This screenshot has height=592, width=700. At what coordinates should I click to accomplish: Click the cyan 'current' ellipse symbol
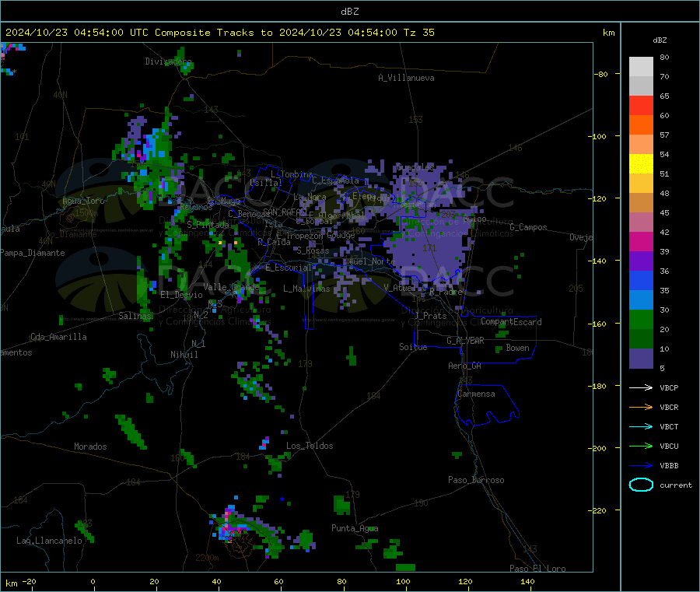pos(641,485)
